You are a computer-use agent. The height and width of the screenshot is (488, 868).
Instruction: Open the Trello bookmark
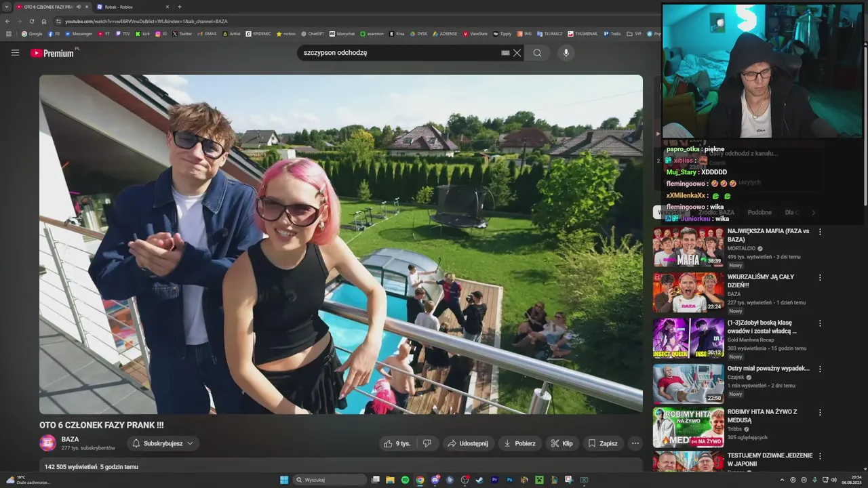(x=612, y=33)
